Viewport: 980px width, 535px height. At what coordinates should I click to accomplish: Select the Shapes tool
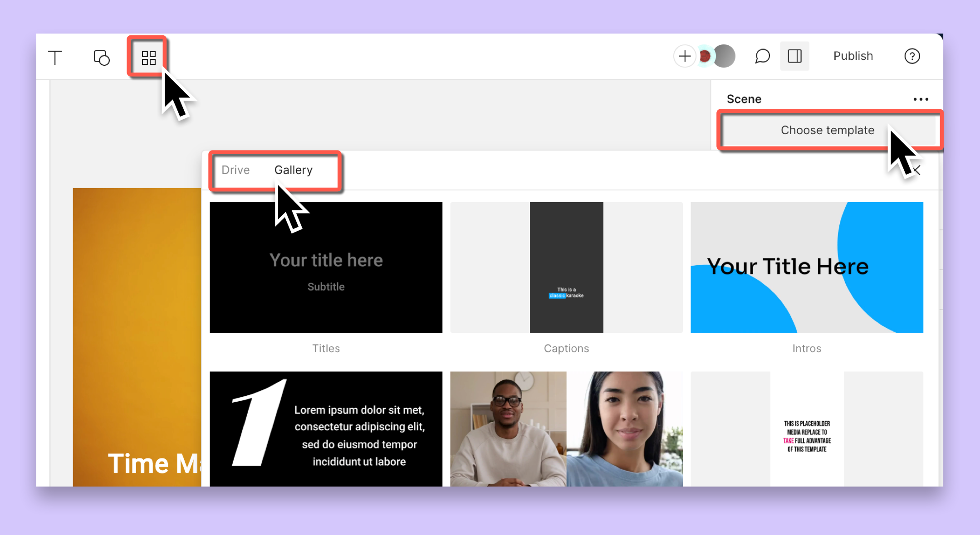pos(101,57)
